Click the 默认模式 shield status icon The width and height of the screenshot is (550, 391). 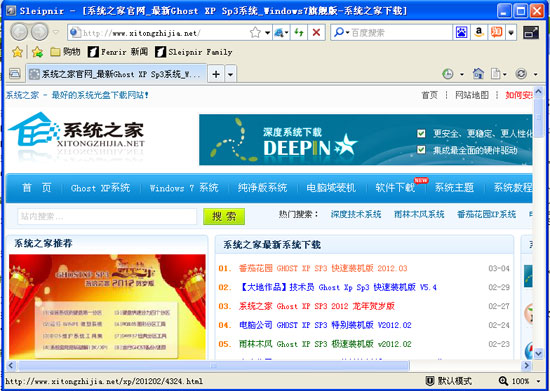(430, 381)
